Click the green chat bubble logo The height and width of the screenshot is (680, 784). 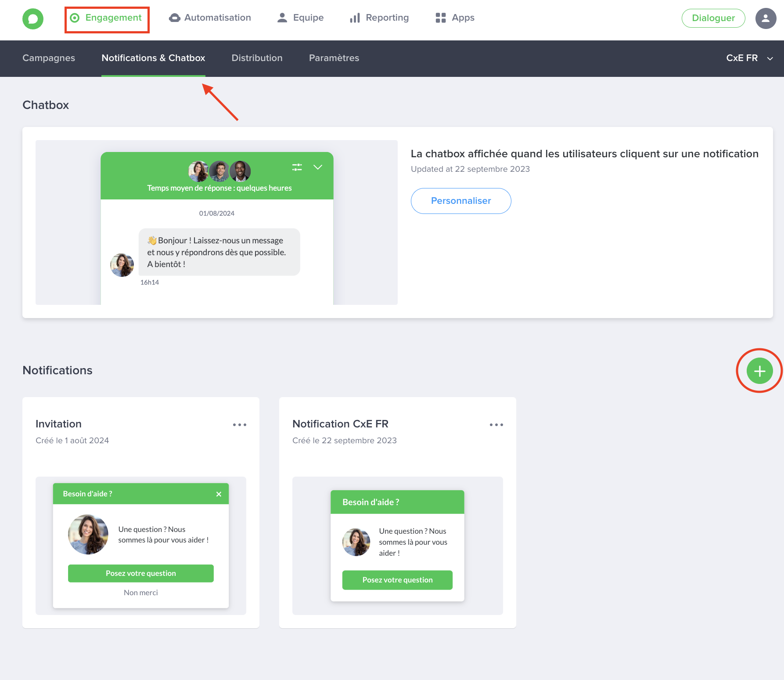pos(33,19)
